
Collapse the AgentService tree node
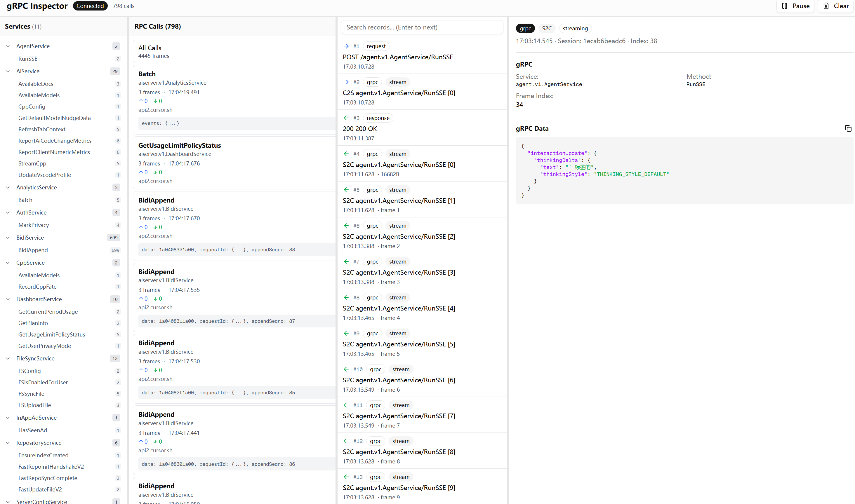point(8,46)
